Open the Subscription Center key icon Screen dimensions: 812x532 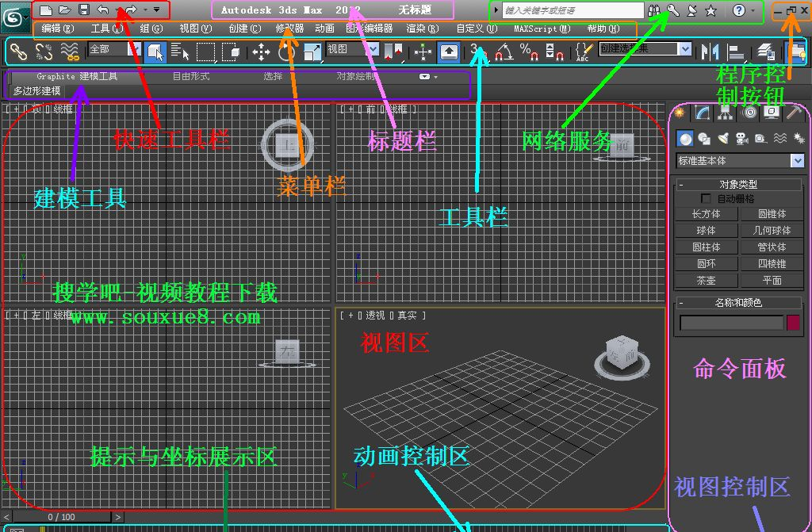pos(672,10)
